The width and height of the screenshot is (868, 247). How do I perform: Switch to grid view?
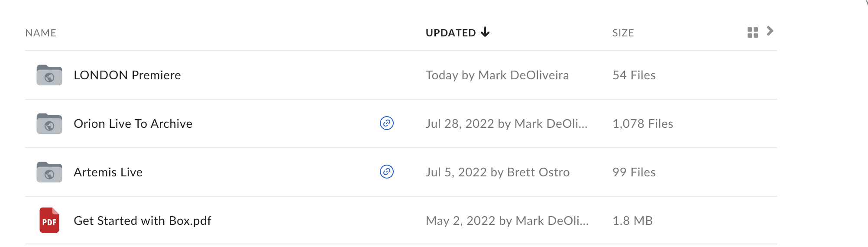tap(753, 32)
